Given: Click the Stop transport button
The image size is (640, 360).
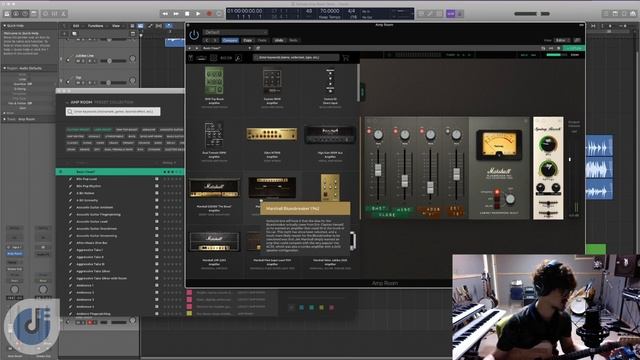Looking at the screenshot, I should coord(187,13).
